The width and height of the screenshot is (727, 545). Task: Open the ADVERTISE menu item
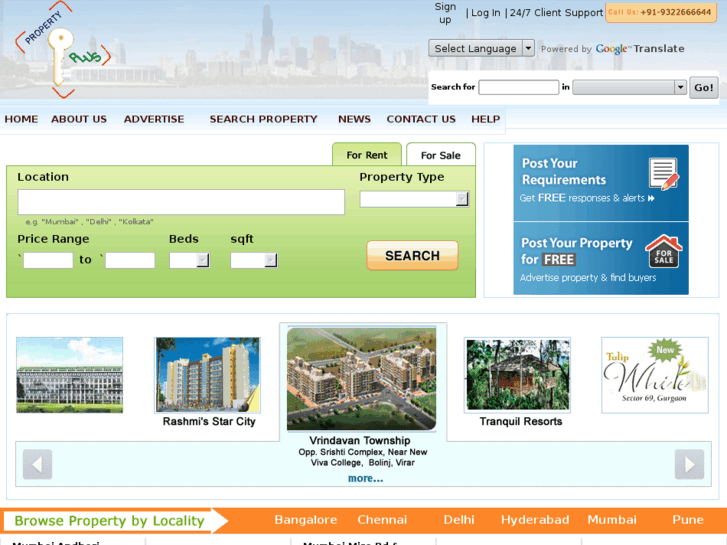pyautogui.click(x=154, y=119)
